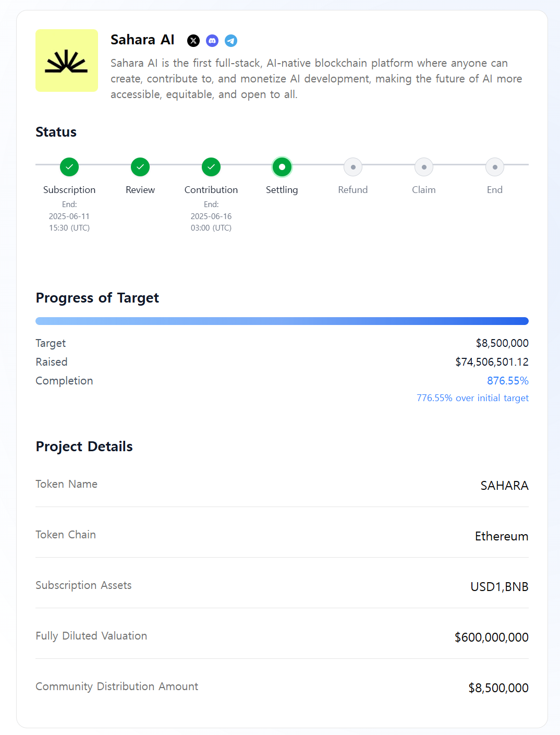Open the Discord community icon
The image size is (560, 735).
(x=212, y=41)
